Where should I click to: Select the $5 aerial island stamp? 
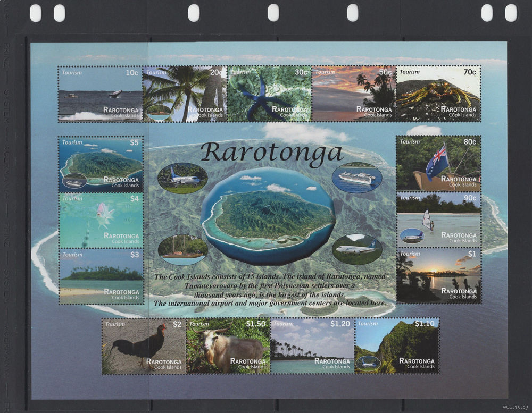[101, 164]
